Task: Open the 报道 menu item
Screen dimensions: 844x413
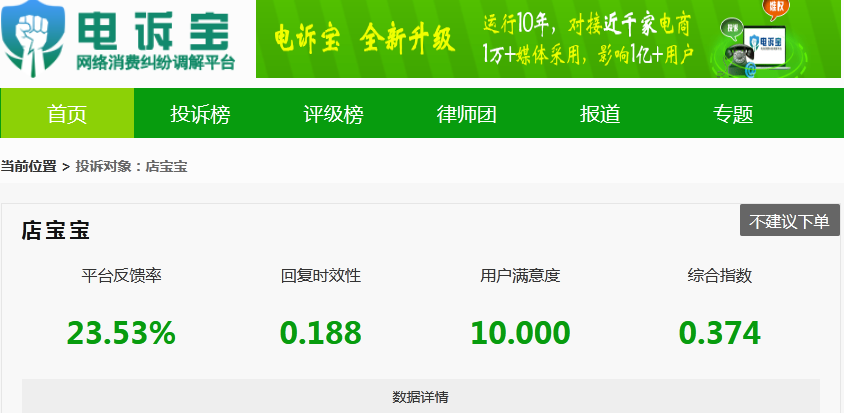Action: coord(600,114)
